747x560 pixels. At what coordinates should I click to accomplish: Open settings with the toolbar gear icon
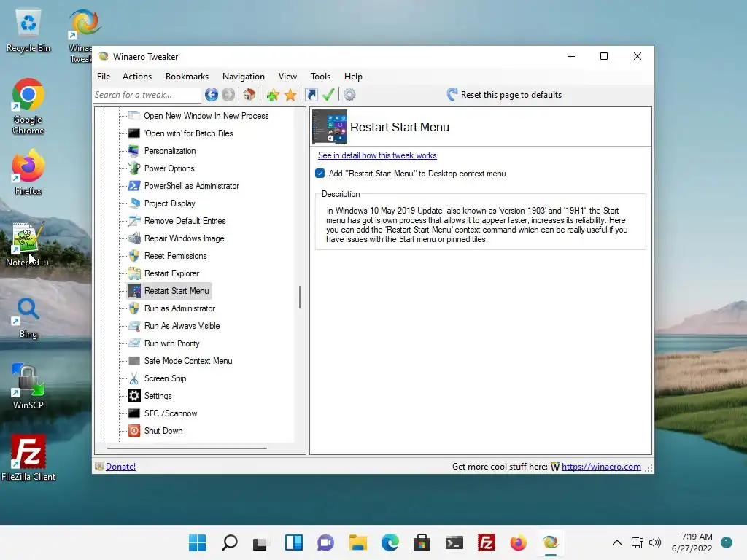click(349, 95)
